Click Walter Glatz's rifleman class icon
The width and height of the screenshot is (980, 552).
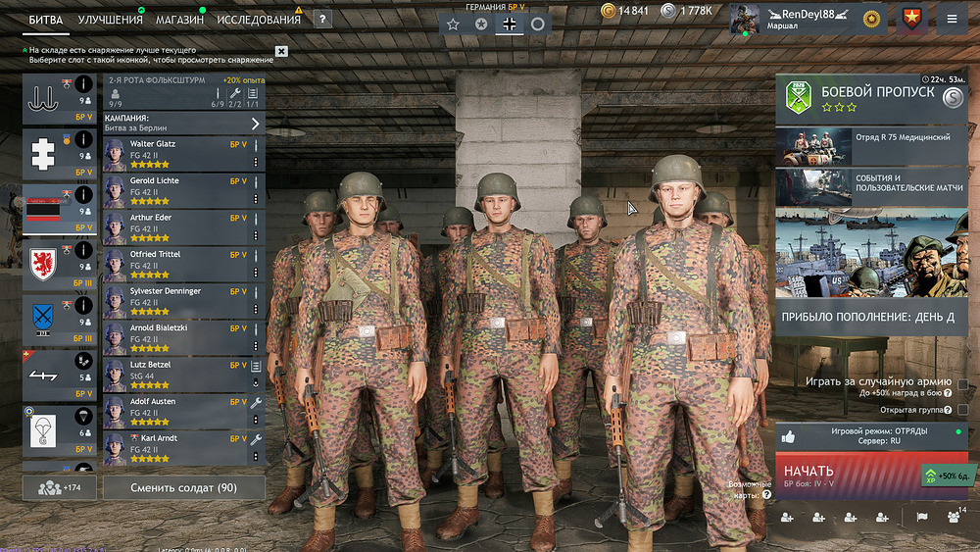click(256, 145)
